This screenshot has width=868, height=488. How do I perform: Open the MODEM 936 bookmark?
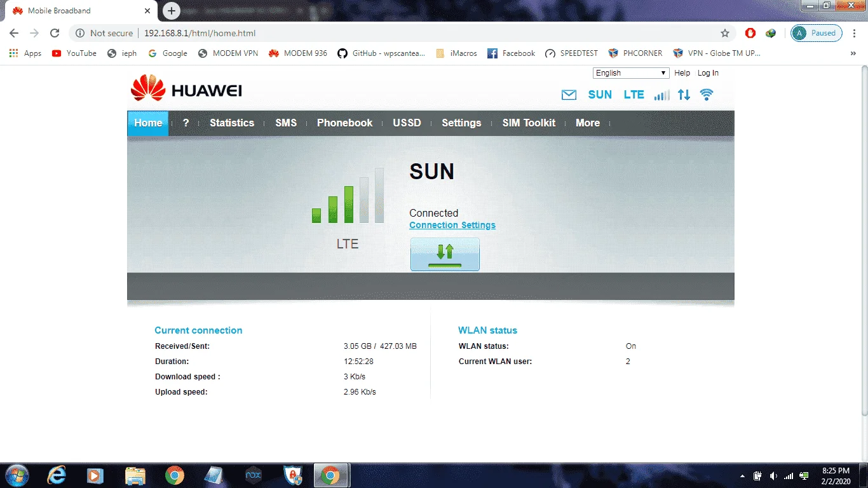tap(298, 53)
